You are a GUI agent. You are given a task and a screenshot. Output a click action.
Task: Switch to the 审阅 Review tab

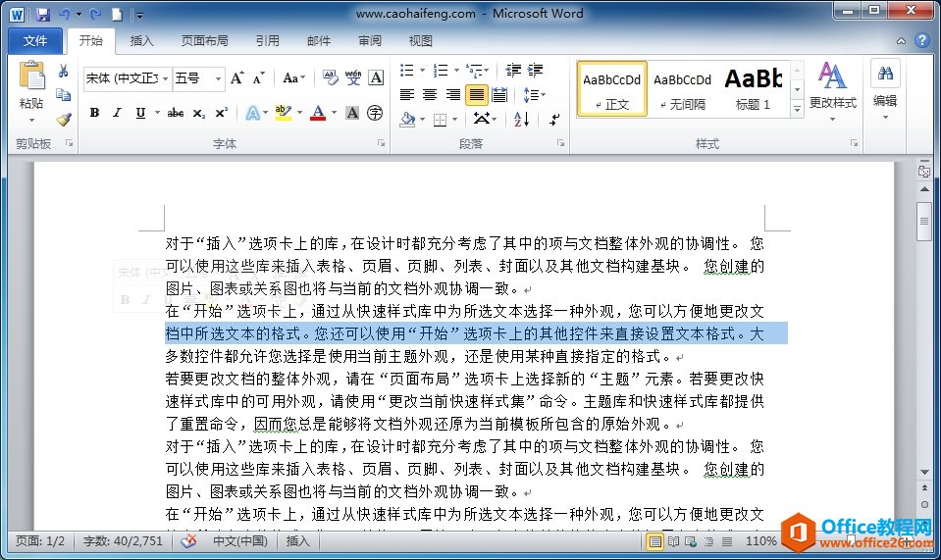click(370, 41)
